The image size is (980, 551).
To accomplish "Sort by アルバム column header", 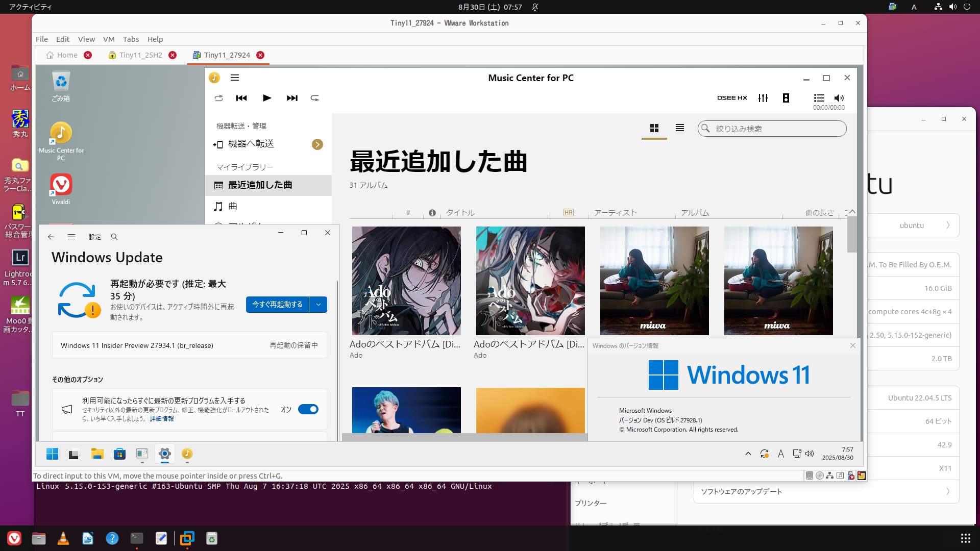I will point(695,213).
